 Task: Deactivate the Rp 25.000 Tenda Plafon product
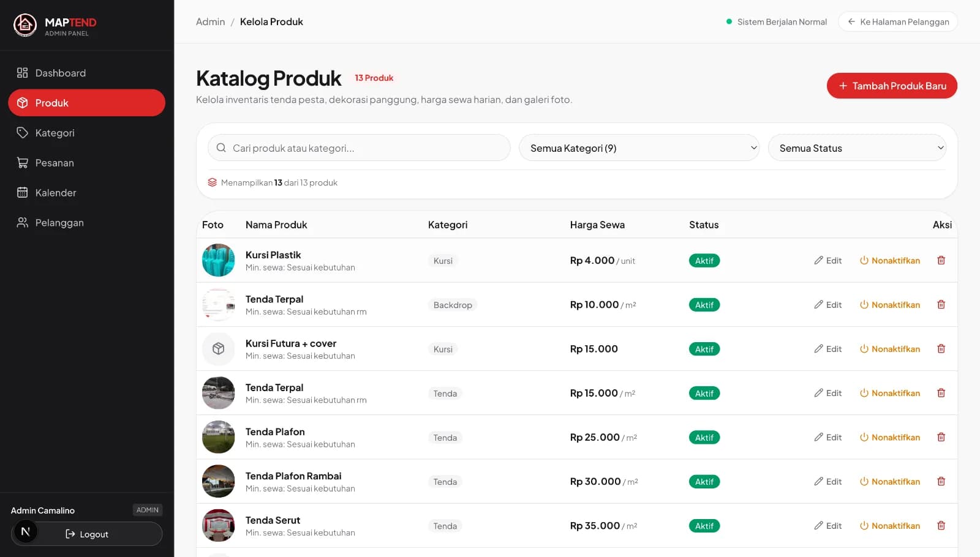[890, 437]
